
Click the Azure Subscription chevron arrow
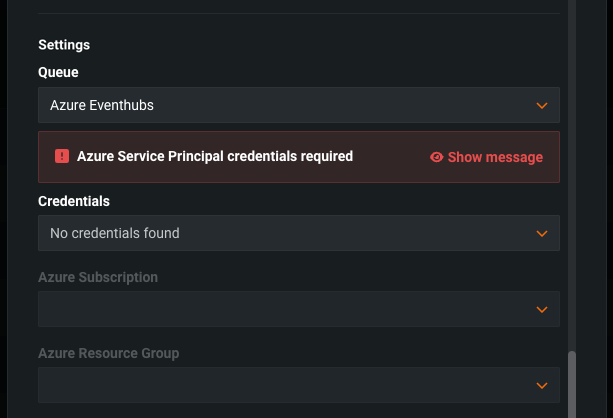(542, 309)
